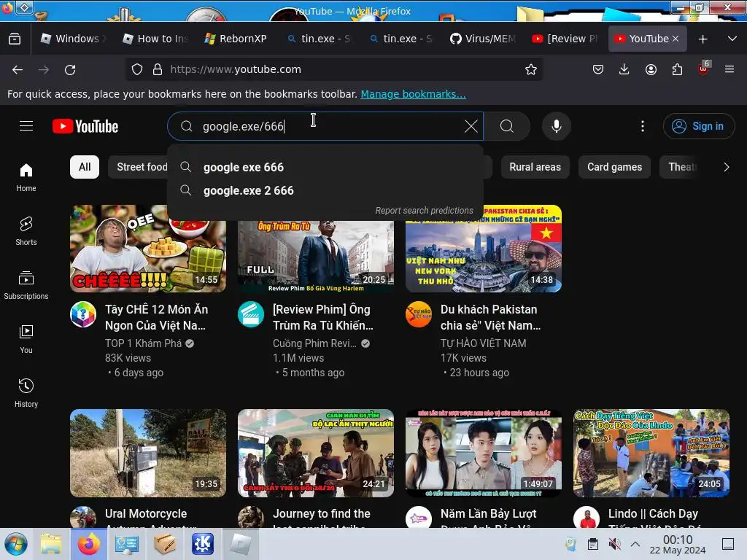Switch to the [Review P tab
This screenshot has height=560, width=747.
[565, 39]
